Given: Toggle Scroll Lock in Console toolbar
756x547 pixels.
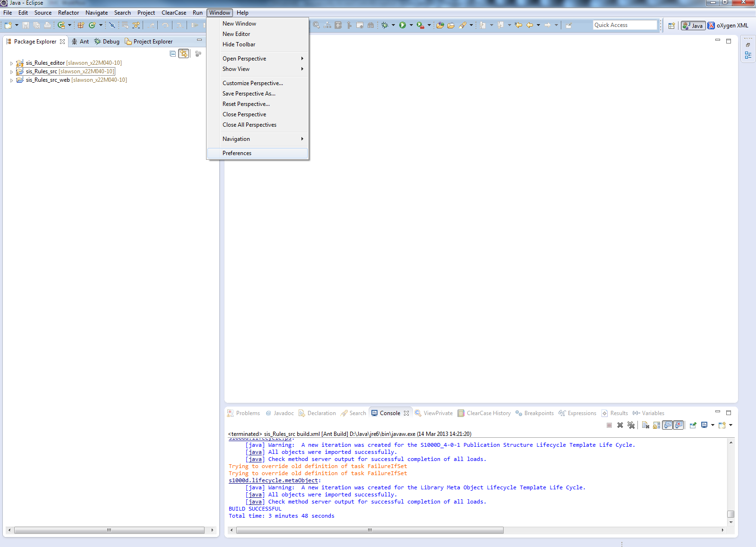Looking at the screenshot, I should pos(656,425).
